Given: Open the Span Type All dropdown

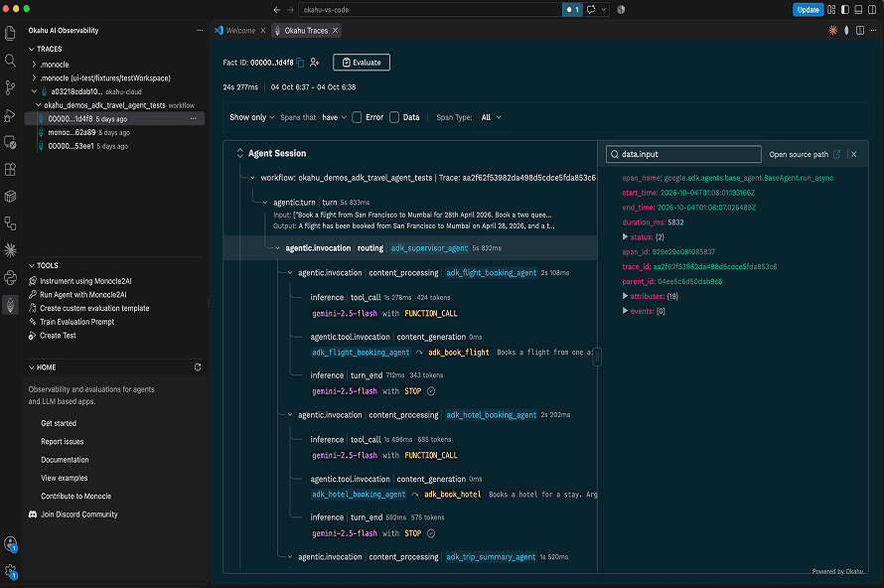Looking at the screenshot, I should [491, 117].
